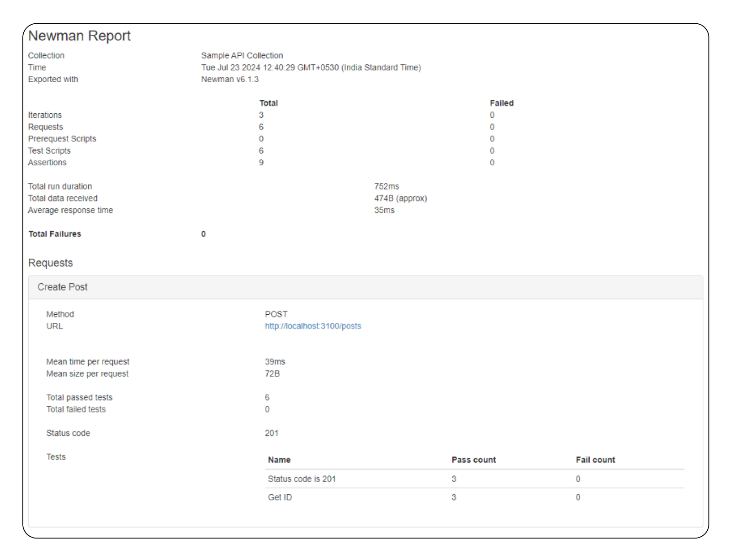
Task: Select the Sample API Collection name
Action: tap(242, 55)
